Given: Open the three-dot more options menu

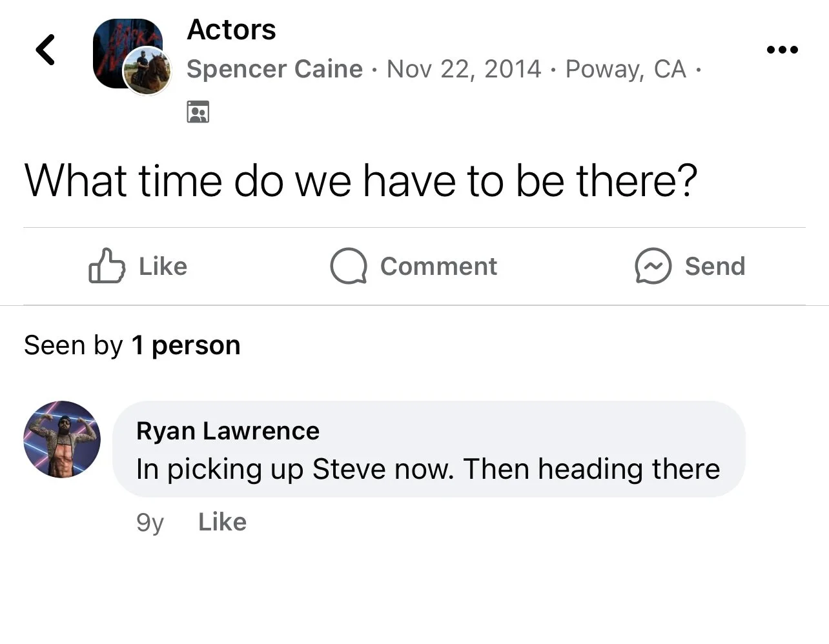Looking at the screenshot, I should tap(782, 50).
